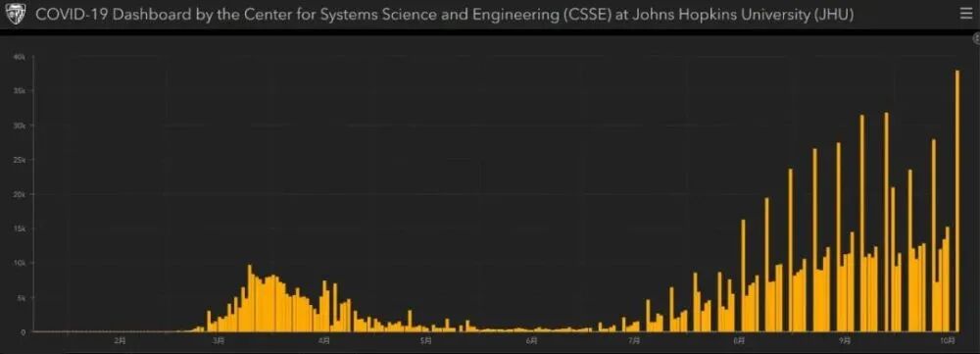Click the 30k y-axis label

(20, 126)
